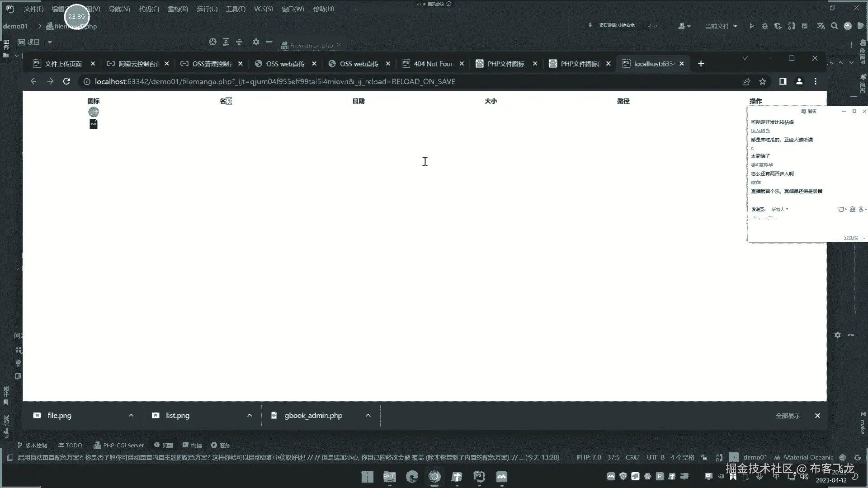Expand file.png download options chevron
Viewport: 868px width, 488px height.
[x=131, y=415]
